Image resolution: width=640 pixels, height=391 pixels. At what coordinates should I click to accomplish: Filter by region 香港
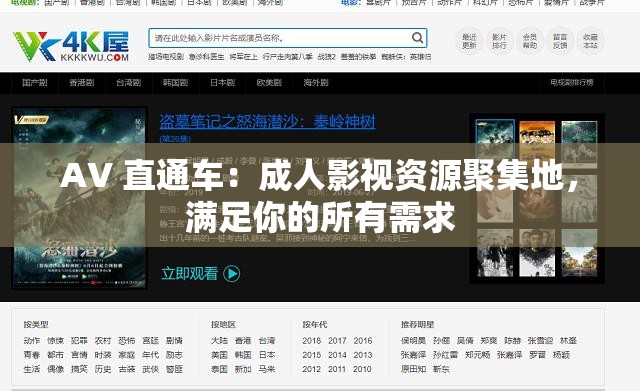pyautogui.click(x=243, y=341)
